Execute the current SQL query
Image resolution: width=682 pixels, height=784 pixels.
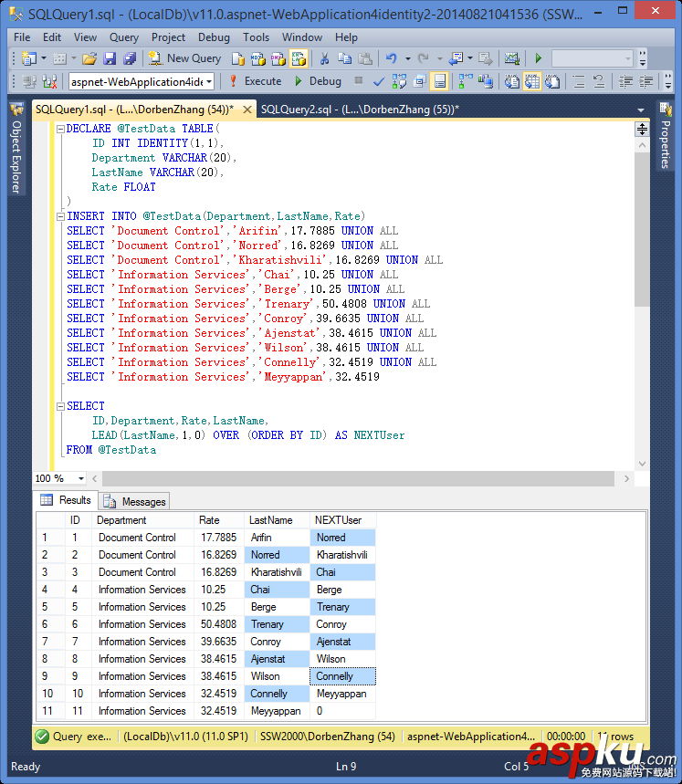tap(255, 81)
